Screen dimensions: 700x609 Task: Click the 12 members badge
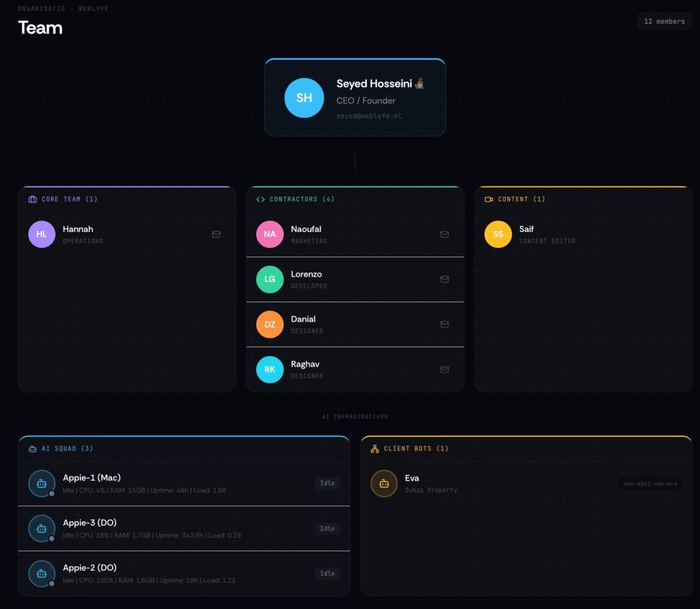664,21
